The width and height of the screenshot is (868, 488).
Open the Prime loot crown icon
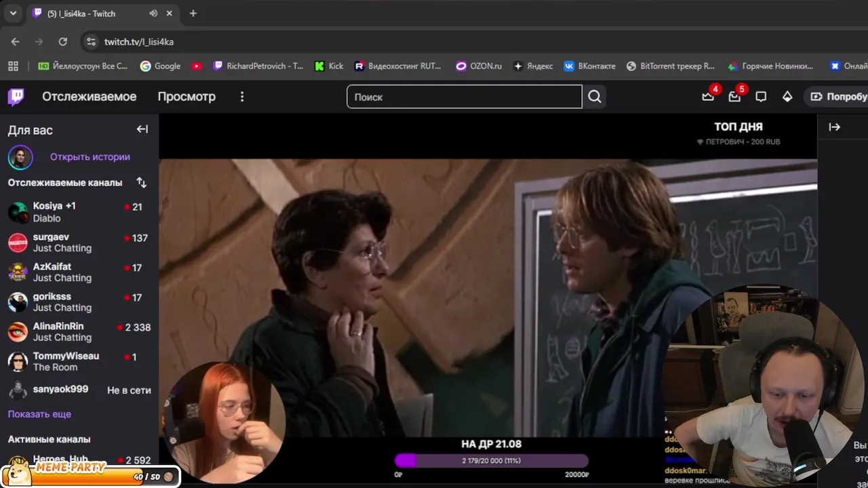click(708, 96)
